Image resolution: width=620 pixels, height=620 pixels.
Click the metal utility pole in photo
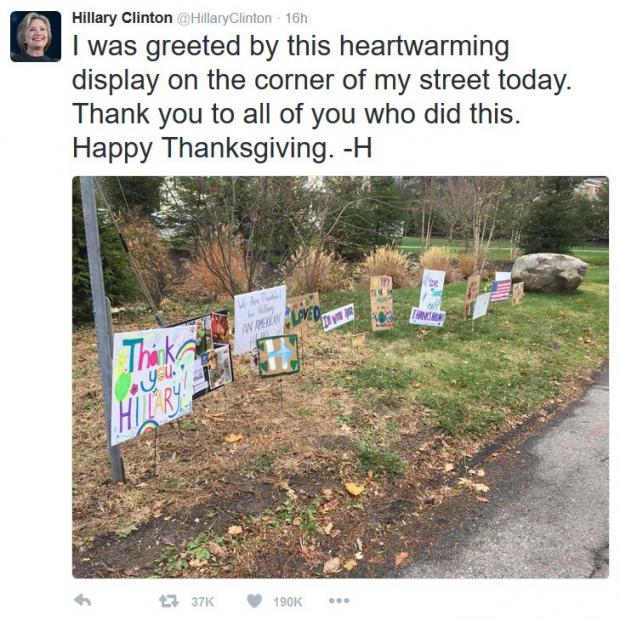coord(102,328)
